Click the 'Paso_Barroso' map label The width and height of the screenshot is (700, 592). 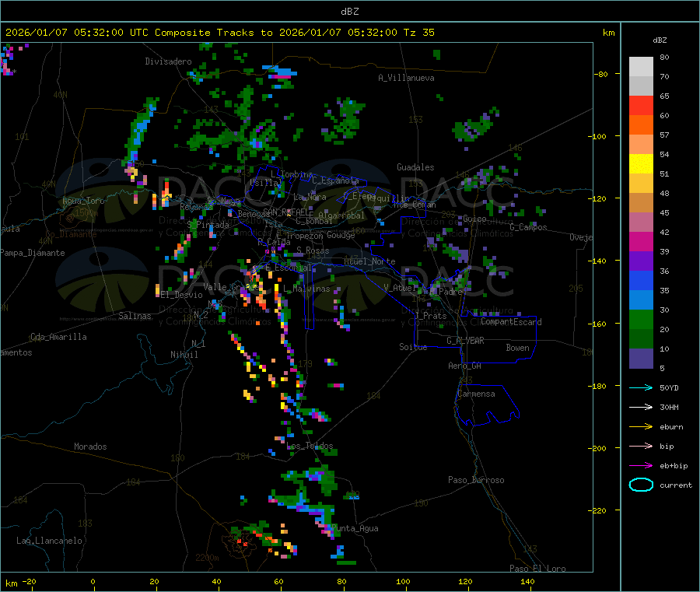pyautogui.click(x=476, y=480)
